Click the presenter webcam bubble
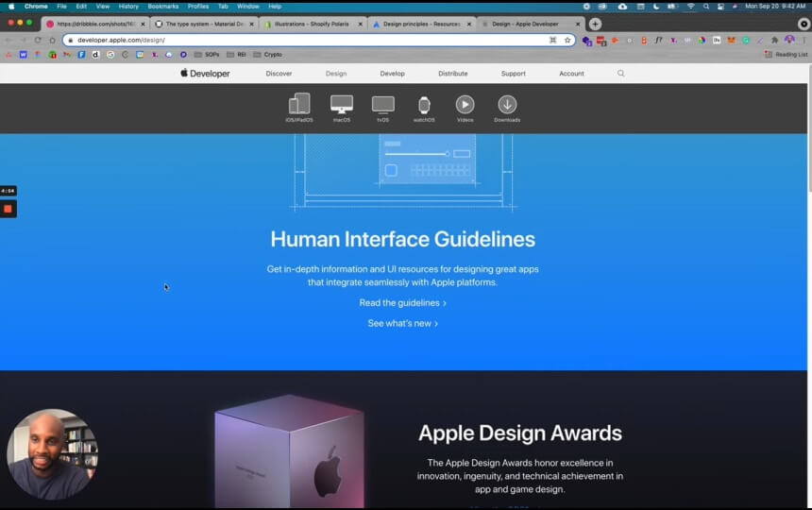The width and height of the screenshot is (812, 510). click(52, 454)
